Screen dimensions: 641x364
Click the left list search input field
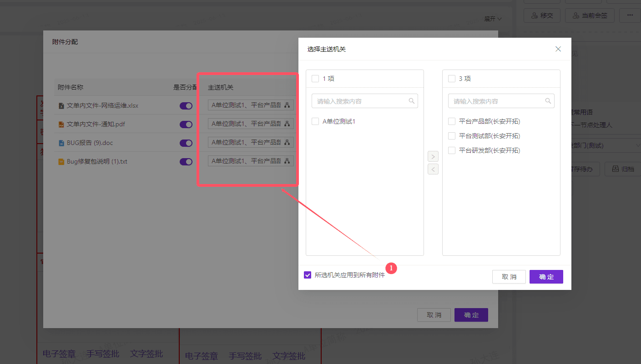[x=365, y=101]
